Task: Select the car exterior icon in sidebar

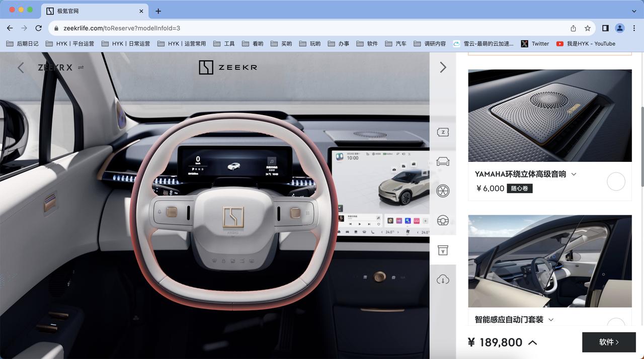Action: click(x=443, y=161)
